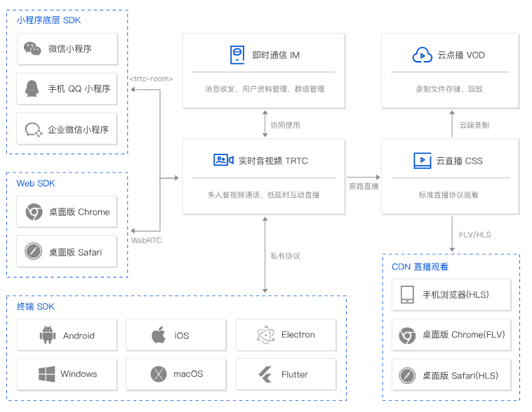532x412 pixels.
Task: Click the Chrome icon in Web SDK
Action: (34, 212)
